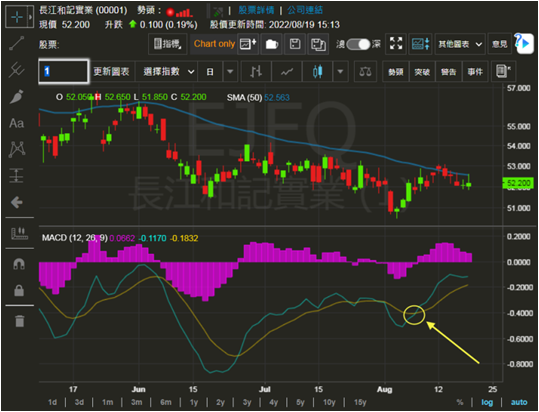Open the 選擇指數 dropdown
The height and width of the screenshot is (412, 539).
point(166,71)
